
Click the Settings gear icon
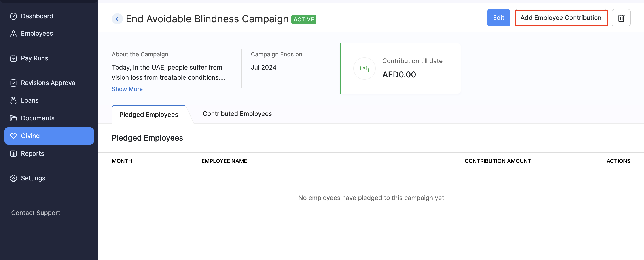click(x=13, y=178)
